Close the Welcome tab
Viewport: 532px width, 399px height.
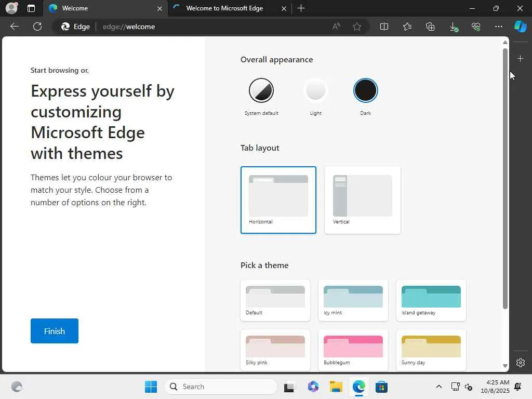coord(159,8)
